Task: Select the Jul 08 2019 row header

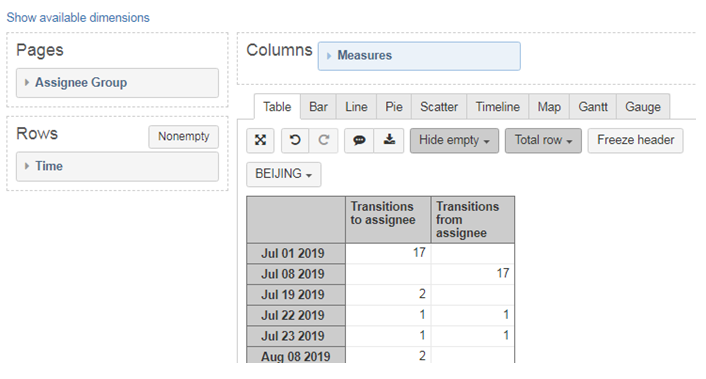Action: [x=296, y=274]
